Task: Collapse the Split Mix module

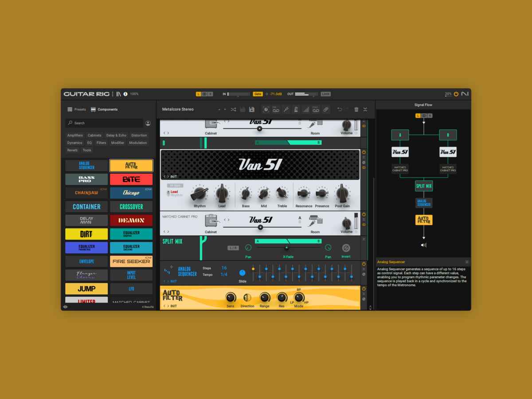Action: pyautogui.click(x=364, y=239)
